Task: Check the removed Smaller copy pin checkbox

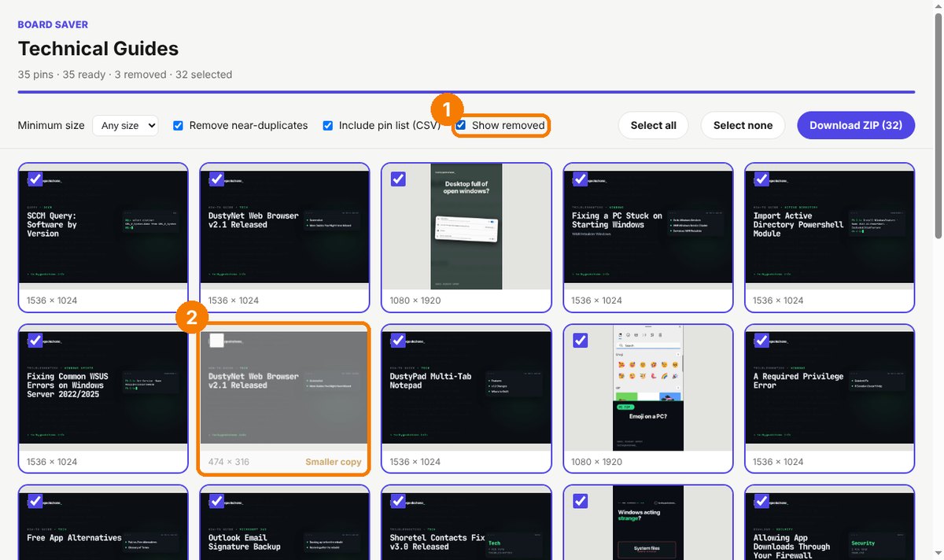Action: pyautogui.click(x=217, y=340)
